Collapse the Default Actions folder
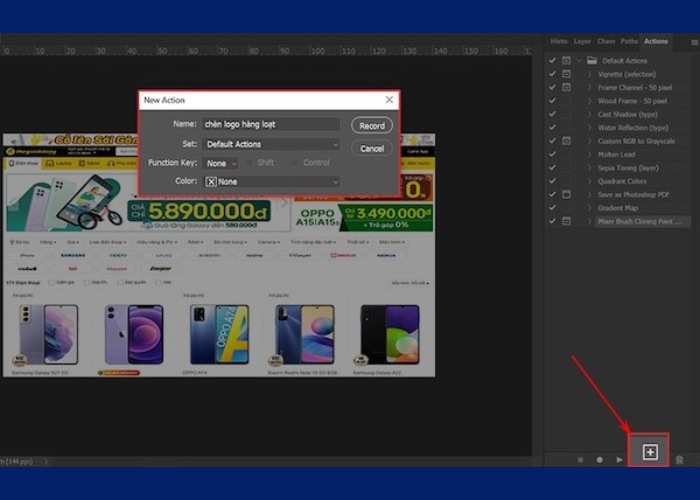 coord(580,61)
